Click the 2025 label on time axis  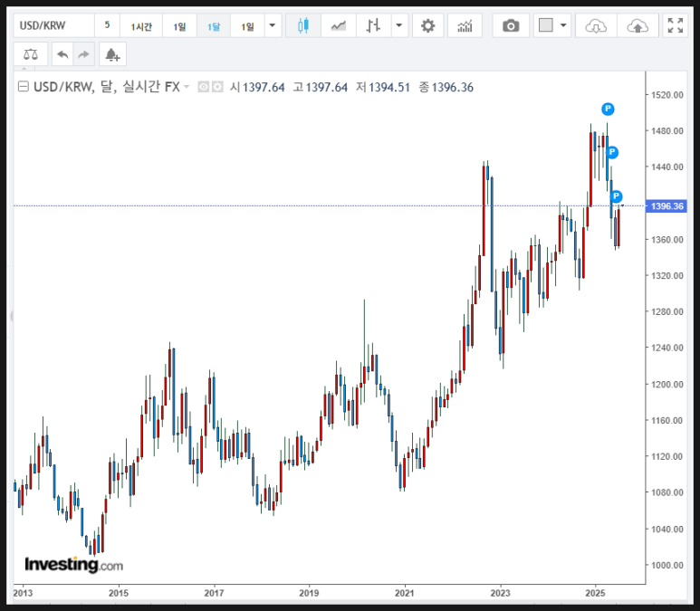click(x=595, y=593)
